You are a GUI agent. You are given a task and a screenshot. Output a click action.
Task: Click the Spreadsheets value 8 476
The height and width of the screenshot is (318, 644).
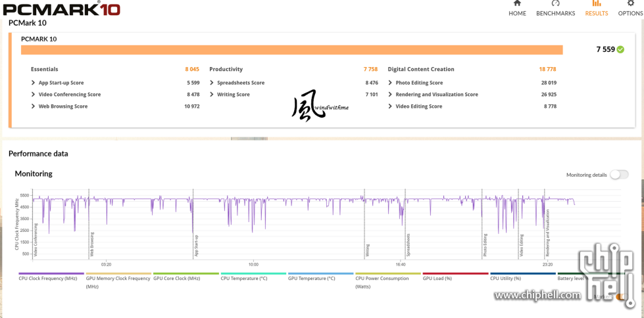pyautogui.click(x=371, y=83)
